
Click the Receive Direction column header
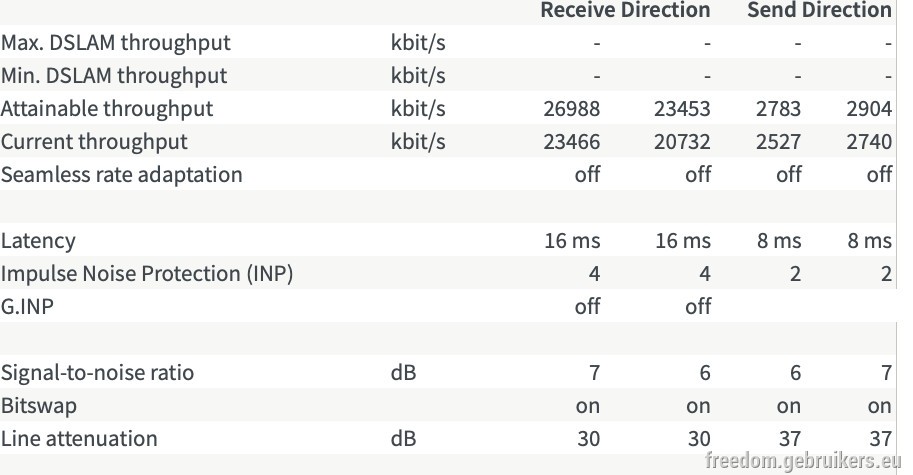[x=625, y=10]
